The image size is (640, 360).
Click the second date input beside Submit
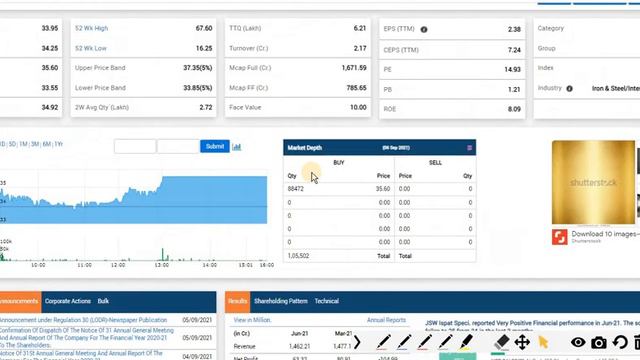(x=178, y=146)
